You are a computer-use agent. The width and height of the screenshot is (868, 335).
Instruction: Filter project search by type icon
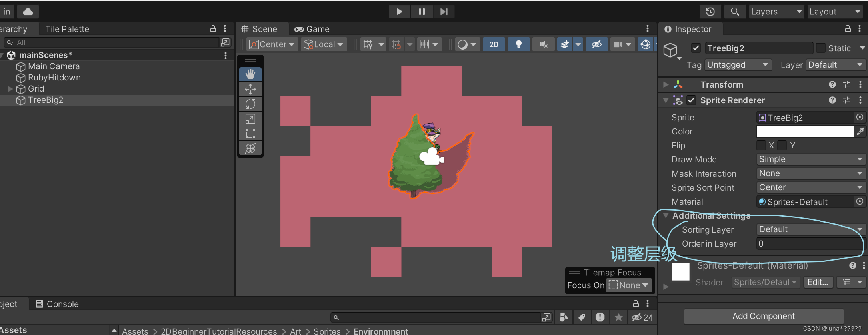(564, 317)
